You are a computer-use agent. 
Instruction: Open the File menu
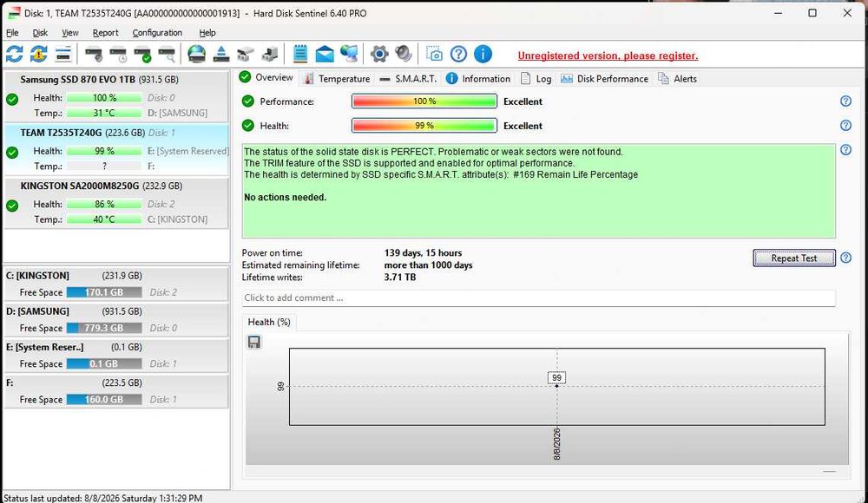[x=12, y=33]
